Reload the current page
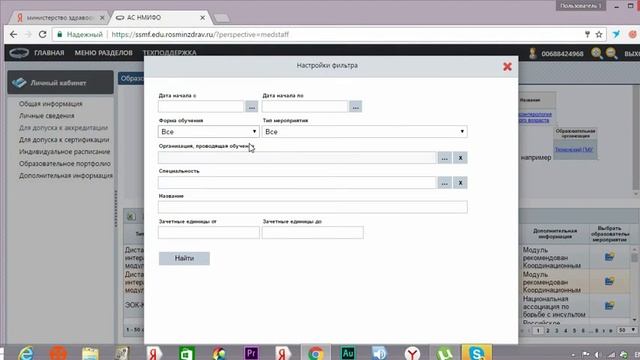 pos(42,35)
